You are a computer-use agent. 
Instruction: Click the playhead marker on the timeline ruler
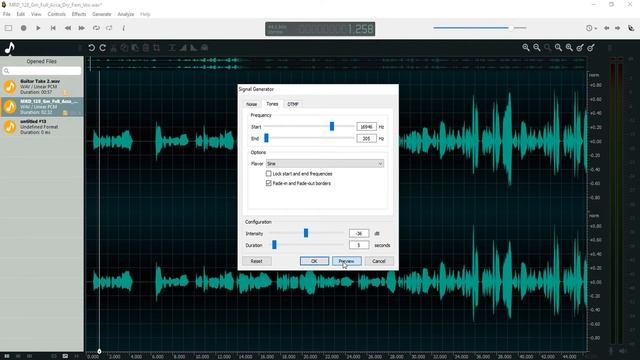(x=99, y=351)
